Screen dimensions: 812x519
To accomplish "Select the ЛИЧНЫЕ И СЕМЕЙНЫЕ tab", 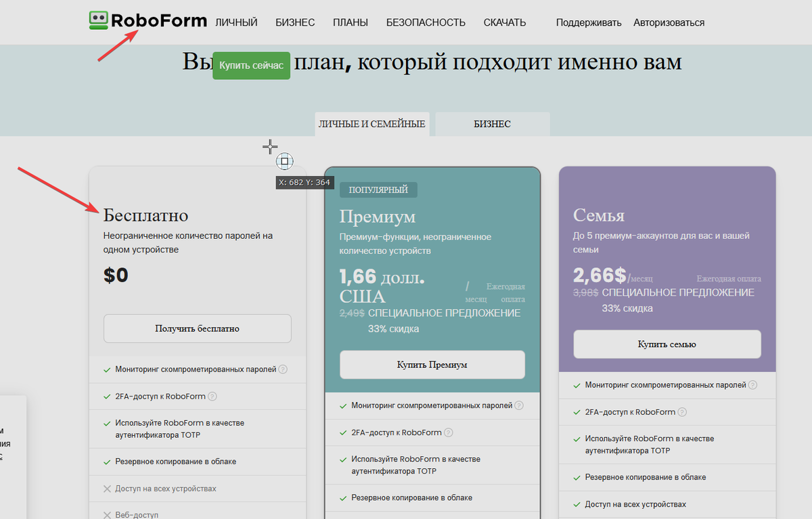I will tap(371, 124).
